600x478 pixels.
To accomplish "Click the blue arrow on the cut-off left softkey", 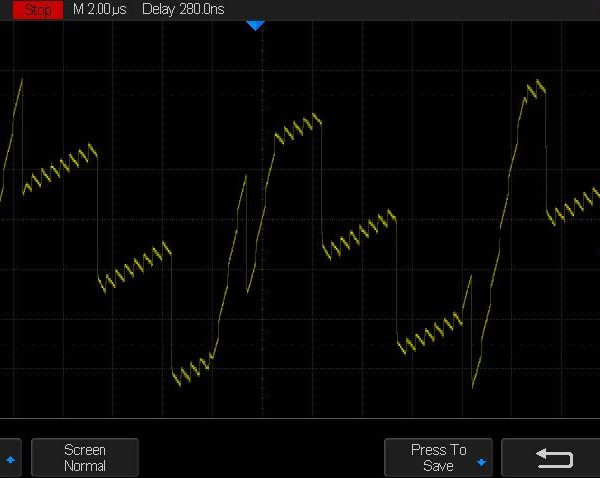I will coord(11,459).
